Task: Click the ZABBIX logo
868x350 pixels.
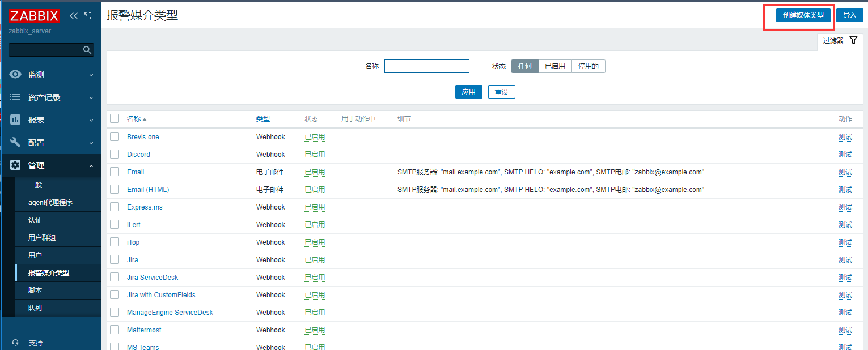Action: [34, 15]
